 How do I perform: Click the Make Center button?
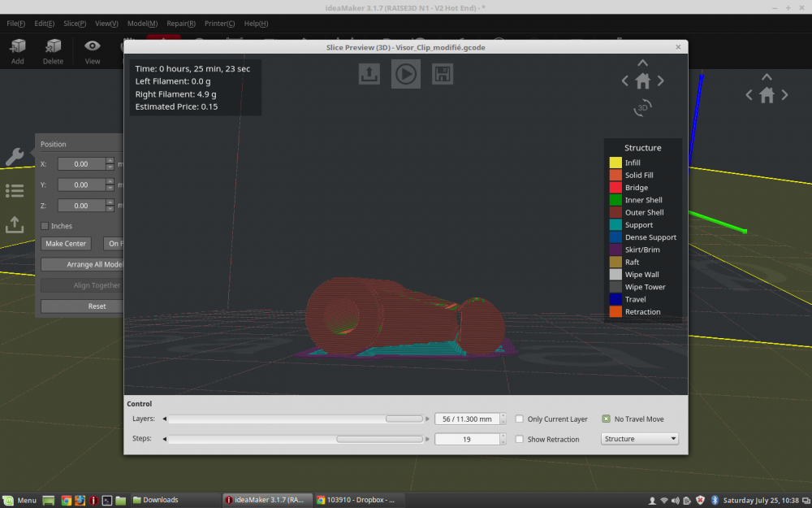pyautogui.click(x=66, y=244)
